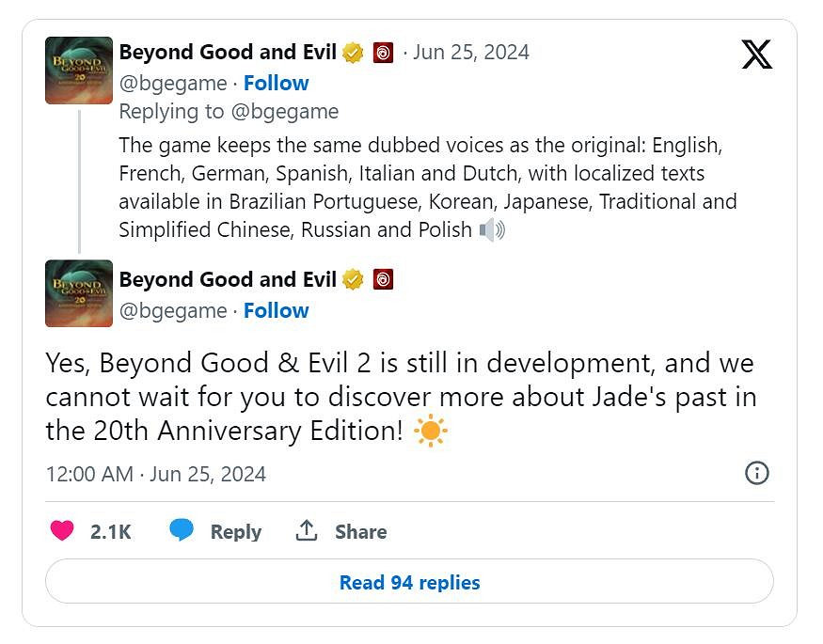Click the Ubisoft affiliate badge on the main tweet

(x=383, y=280)
